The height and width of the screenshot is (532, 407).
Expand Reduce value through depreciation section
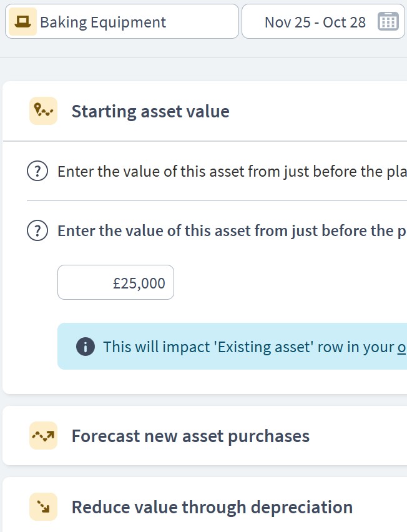pyautogui.click(x=212, y=507)
